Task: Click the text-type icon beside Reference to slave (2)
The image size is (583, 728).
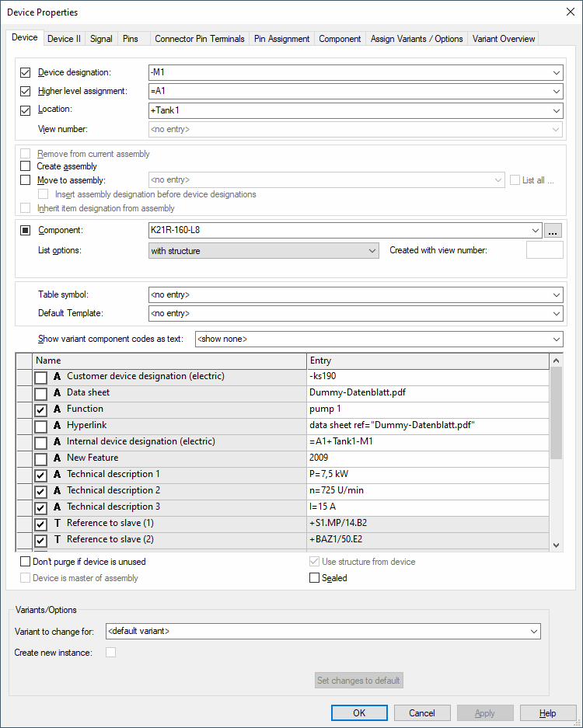Action: tap(58, 539)
